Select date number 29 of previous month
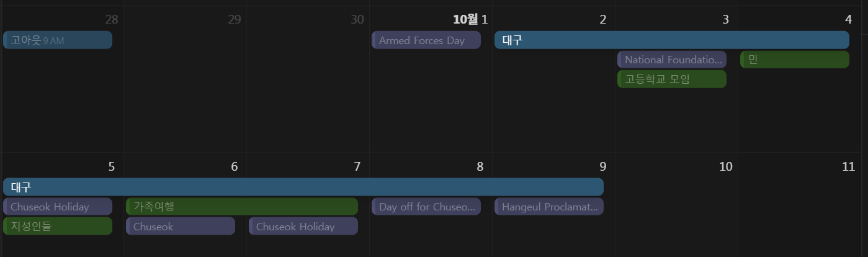This screenshot has width=868, height=257. click(234, 19)
